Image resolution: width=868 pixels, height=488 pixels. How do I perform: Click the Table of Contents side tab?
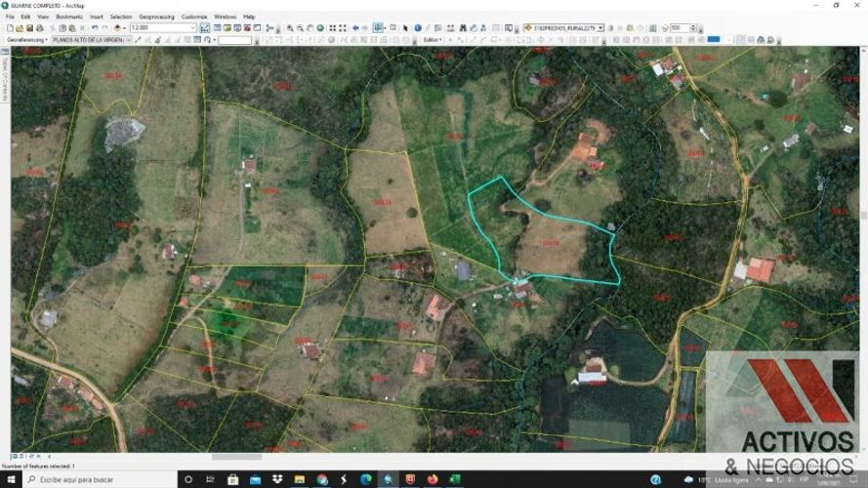(x=5, y=75)
